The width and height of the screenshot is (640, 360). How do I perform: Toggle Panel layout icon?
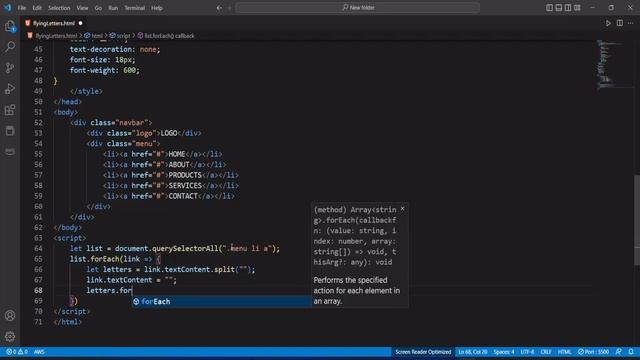pyautogui.click(x=559, y=8)
